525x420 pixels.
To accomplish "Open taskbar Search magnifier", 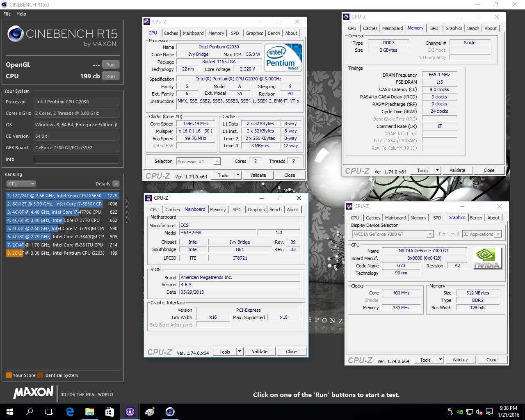I will point(30,412).
